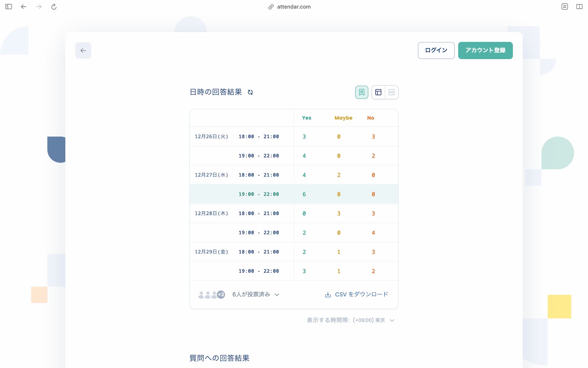Switch to the table layout view icon
This screenshot has width=588, height=368.
(378, 92)
